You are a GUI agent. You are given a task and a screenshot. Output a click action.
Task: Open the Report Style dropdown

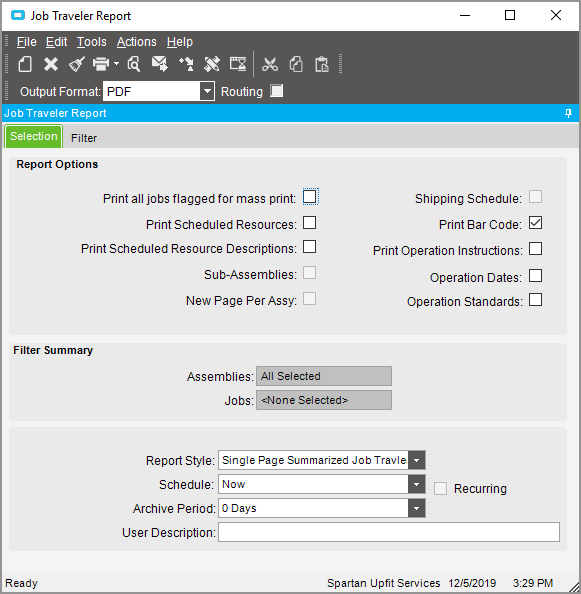coord(417,460)
